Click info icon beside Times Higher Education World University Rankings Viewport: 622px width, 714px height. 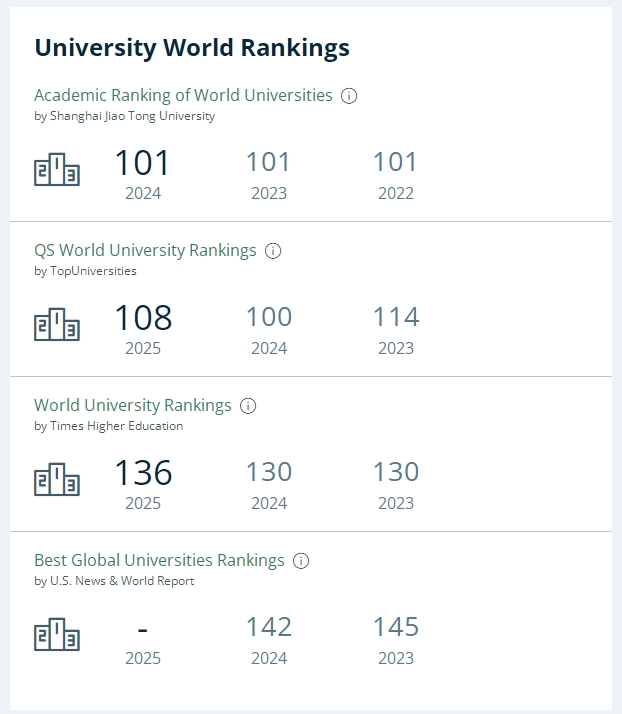[x=248, y=406]
